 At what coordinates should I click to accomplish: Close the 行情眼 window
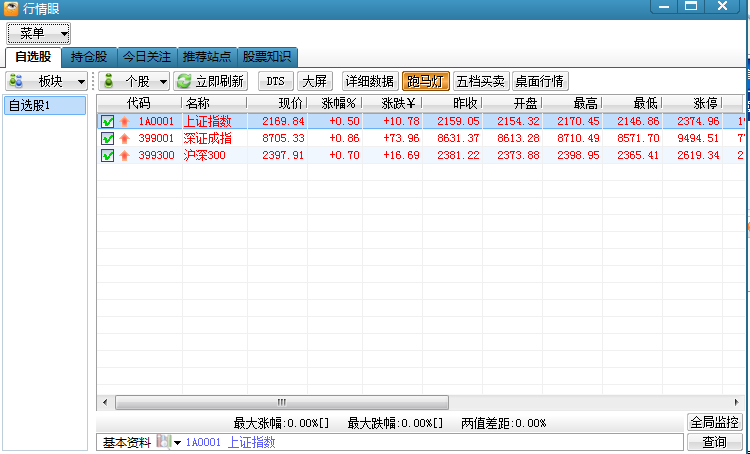pos(722,6)
